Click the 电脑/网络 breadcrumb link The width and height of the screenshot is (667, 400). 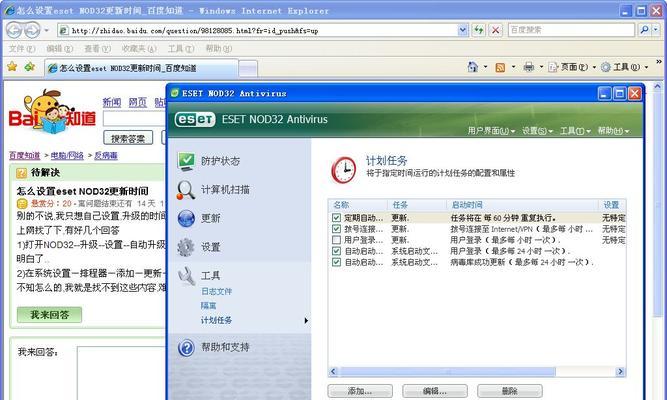(x=67, y=156)
